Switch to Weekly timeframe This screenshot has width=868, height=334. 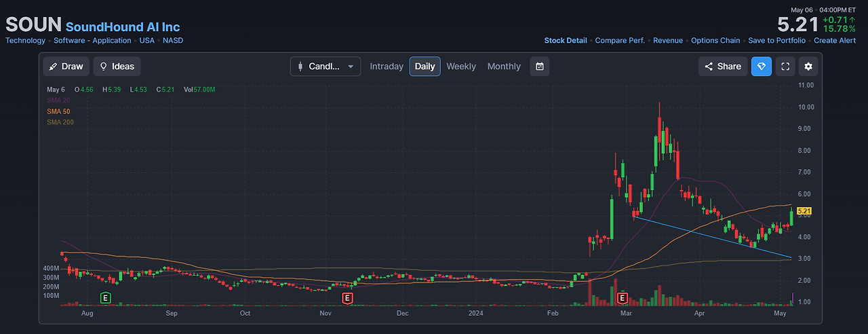pos(461,67)
